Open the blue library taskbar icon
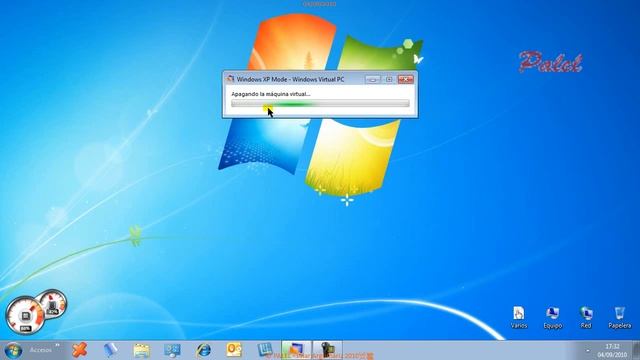This screenshot has width=640, height=360. (265, 350)
